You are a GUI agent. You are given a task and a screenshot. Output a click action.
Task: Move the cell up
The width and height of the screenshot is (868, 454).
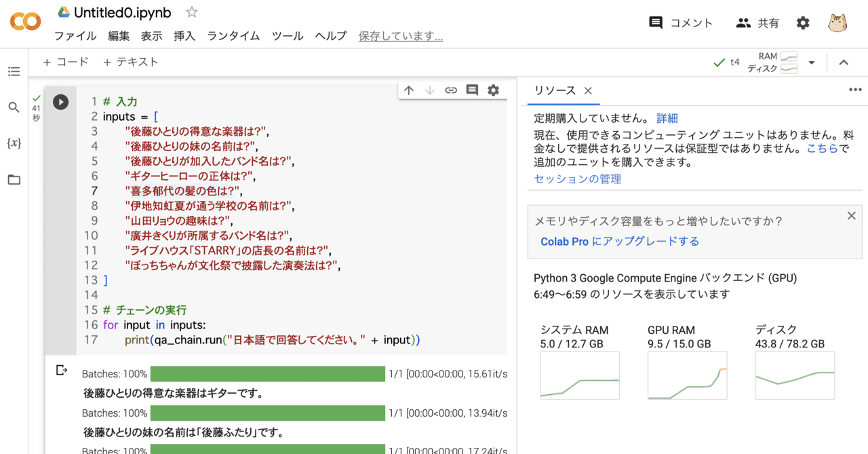coord(408,90)
